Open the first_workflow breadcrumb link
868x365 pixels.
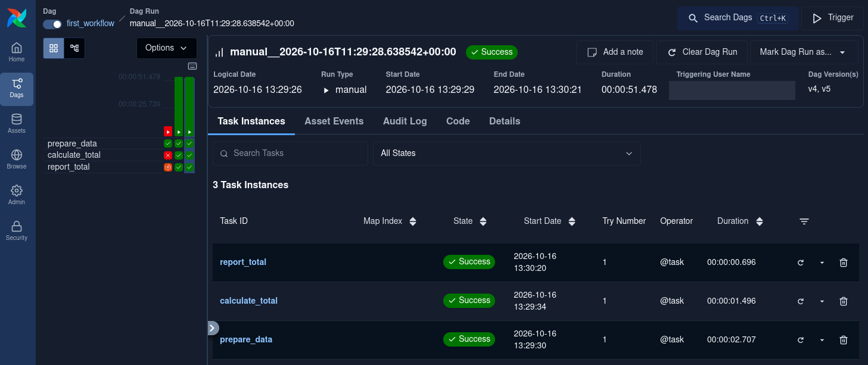(x=91, y=24)
